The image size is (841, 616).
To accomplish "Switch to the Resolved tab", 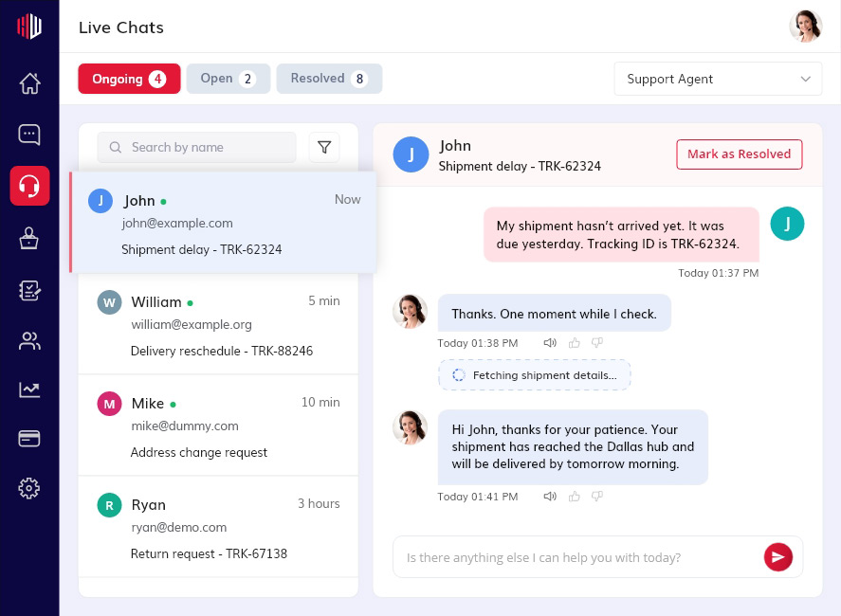I will click(329, 79).
